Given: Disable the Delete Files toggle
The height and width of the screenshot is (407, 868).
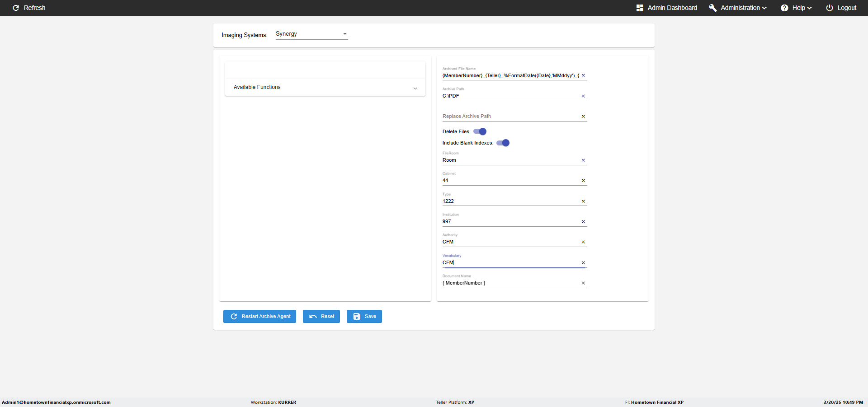Looking at the screenshot, I should pyautogui.click(x=480, y=131).
